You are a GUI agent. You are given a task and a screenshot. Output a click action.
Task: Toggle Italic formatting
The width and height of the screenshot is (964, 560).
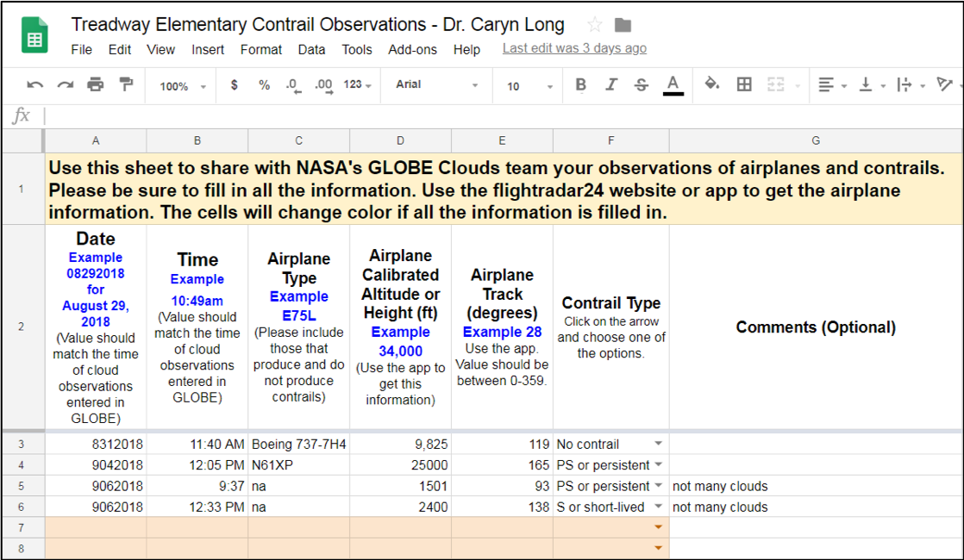pos(610,84)
